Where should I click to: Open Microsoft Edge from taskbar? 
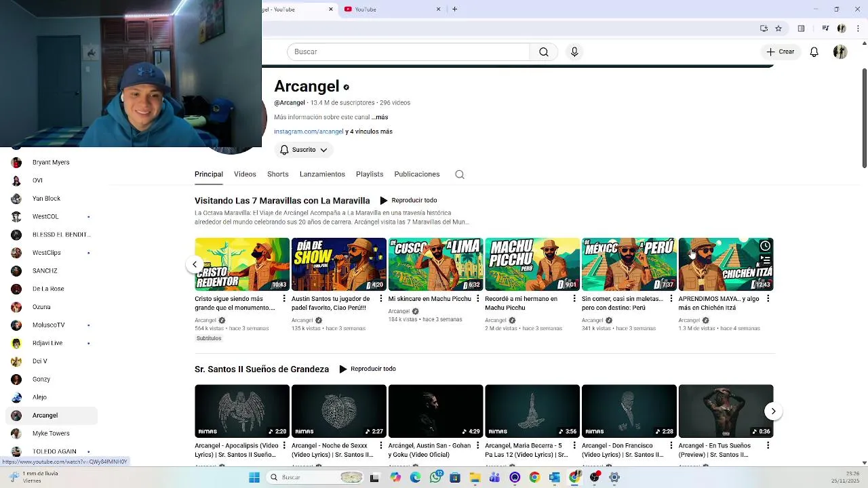pos(416,477)
